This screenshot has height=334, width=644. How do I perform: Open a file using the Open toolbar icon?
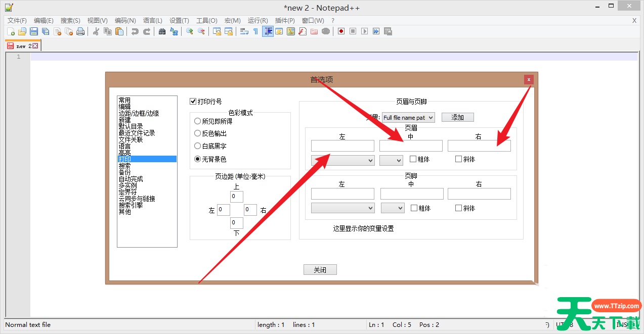[x=22, y=31]
